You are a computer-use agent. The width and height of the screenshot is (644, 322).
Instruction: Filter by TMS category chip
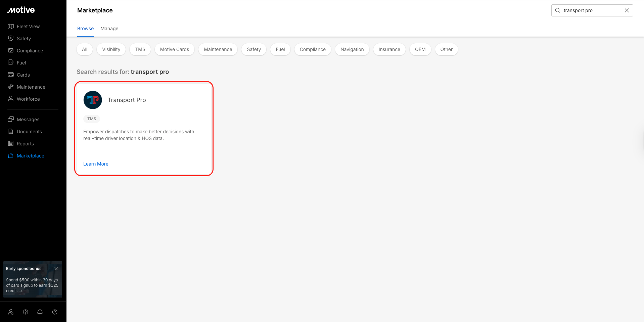(x=140, y=49)
